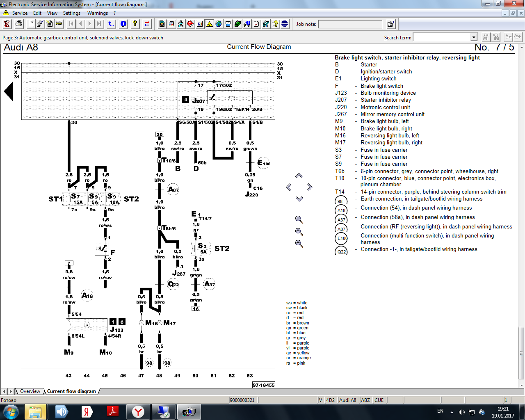Switch to the Overview tab
The image size is (525, 420).
pos(30,391)
